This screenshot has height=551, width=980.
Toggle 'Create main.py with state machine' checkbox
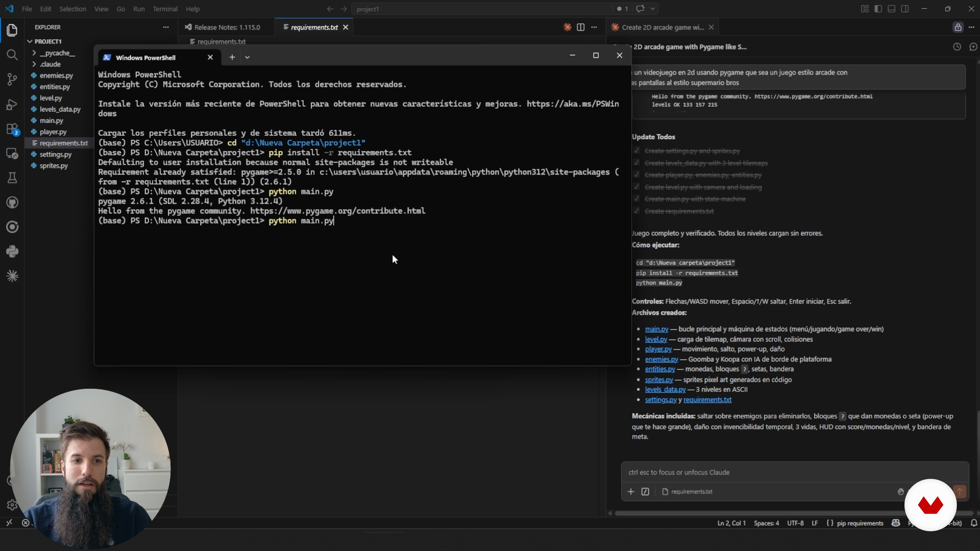pyautogui.click(x=636, y=199)
